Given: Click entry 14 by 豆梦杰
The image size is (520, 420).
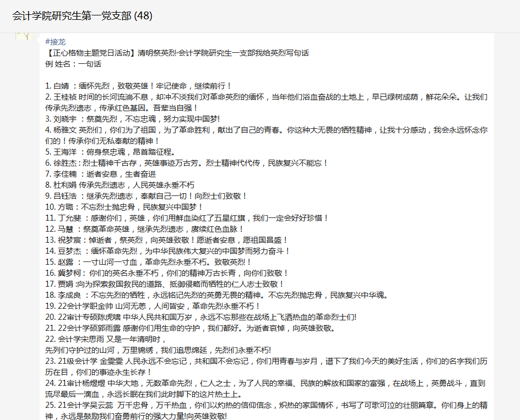Looking at the screenshot, I should pyautogui.click(x=167, y=251).
